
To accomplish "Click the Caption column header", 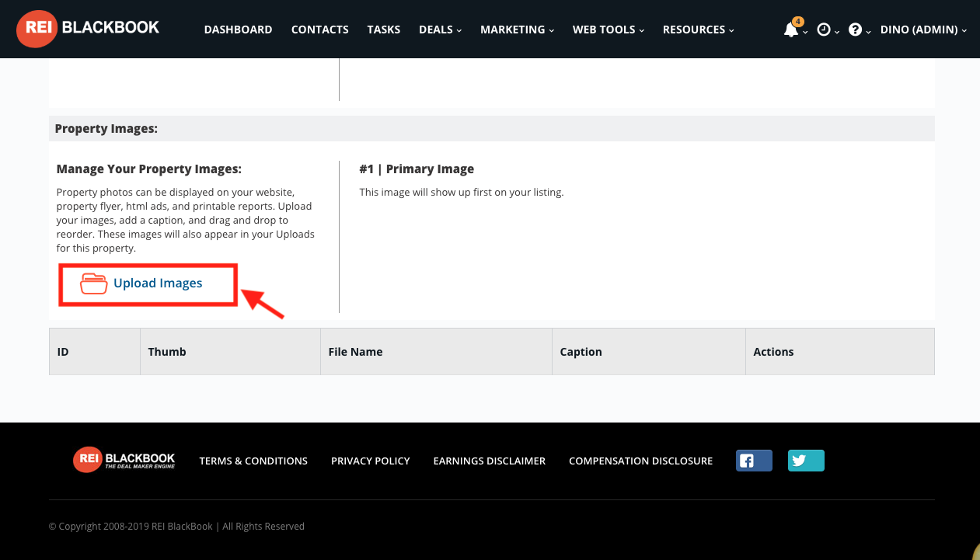I will (x=648, y=352).
